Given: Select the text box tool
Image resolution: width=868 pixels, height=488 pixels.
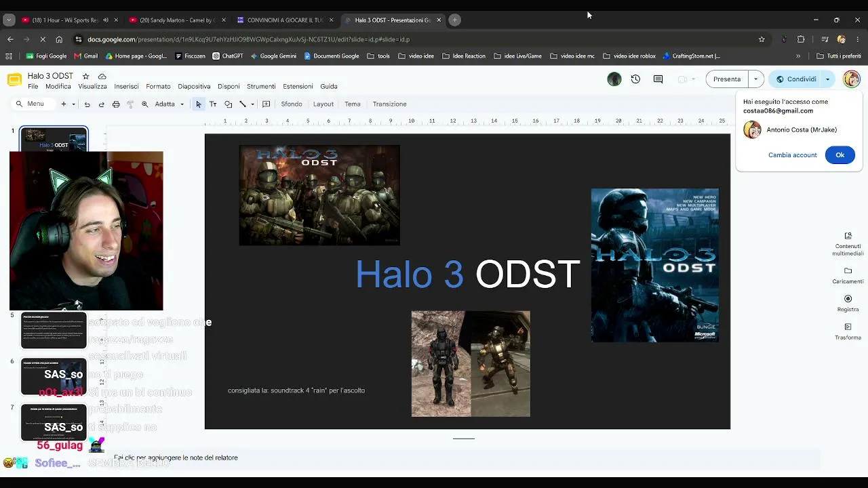Looking at the screenshot, I should click(x=213, y=104).
